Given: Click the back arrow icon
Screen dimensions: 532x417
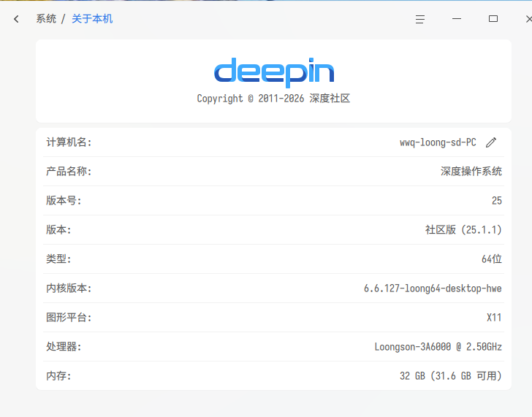Looking at the screenshot, I should tap(16, 19).
